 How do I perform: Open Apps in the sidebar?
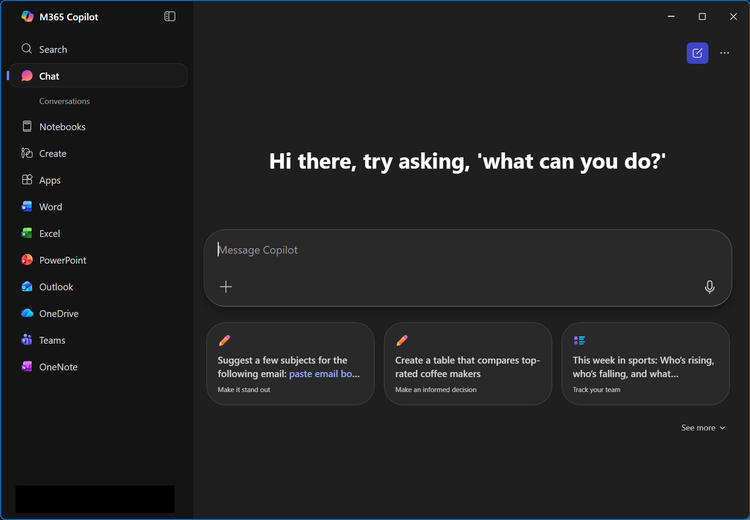(50, 180)
